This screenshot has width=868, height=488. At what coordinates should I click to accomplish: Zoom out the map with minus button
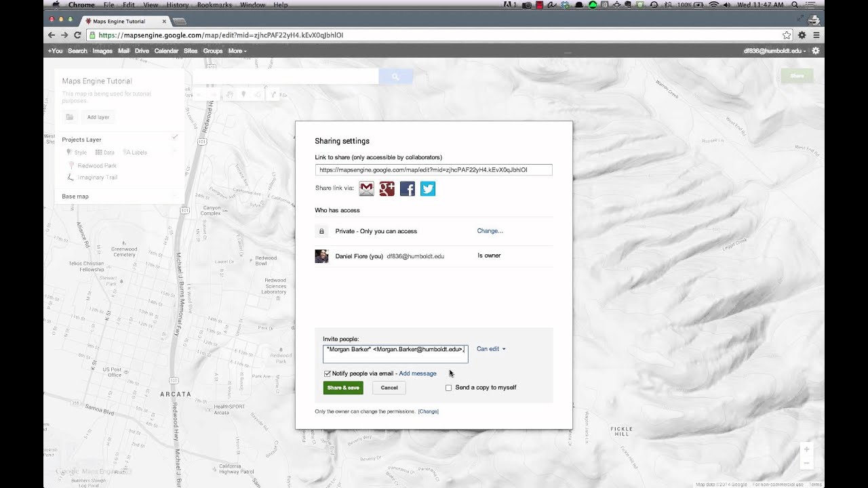click(x=806, y=463)
